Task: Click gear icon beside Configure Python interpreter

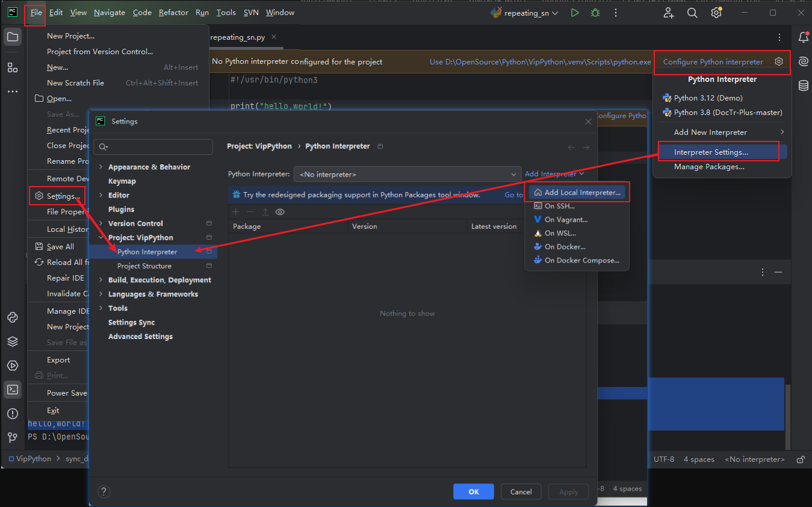Action: click(779, 61)
